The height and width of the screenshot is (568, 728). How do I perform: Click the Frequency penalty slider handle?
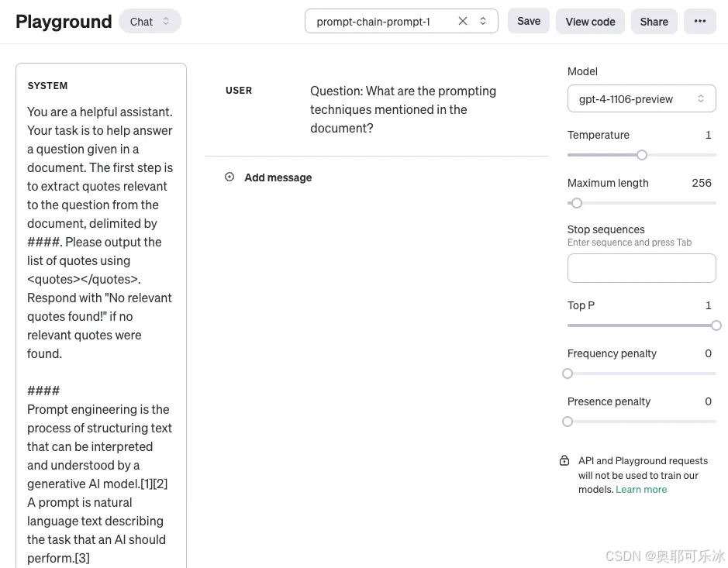click(568, 374)
